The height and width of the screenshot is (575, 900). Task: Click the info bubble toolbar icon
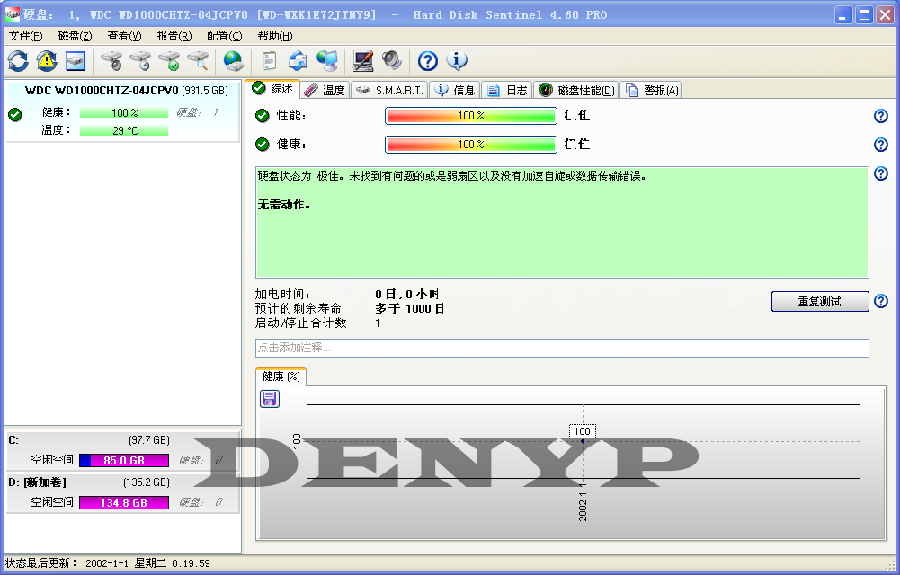[x=457, y=60]
